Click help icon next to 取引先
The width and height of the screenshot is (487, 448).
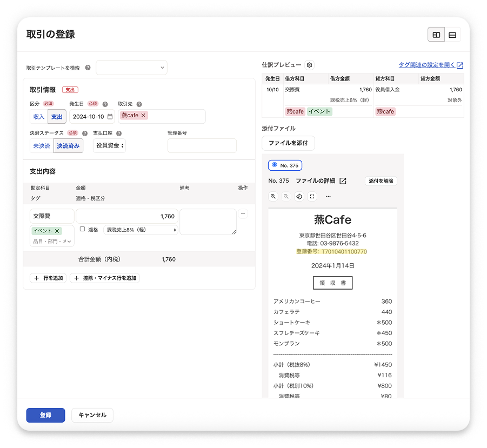(139, 104)
